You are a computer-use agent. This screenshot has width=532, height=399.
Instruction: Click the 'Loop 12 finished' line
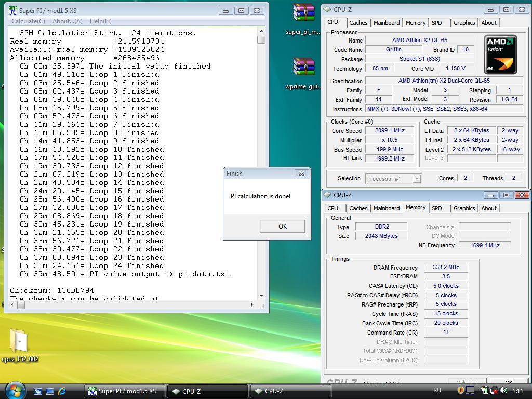(x=91, y=166)
